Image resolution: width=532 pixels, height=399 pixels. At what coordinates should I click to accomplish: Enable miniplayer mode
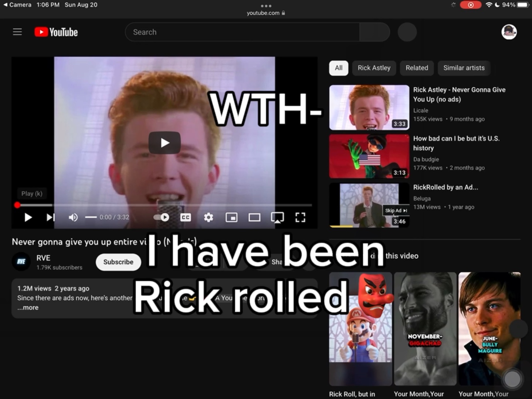tap(232, 217)
